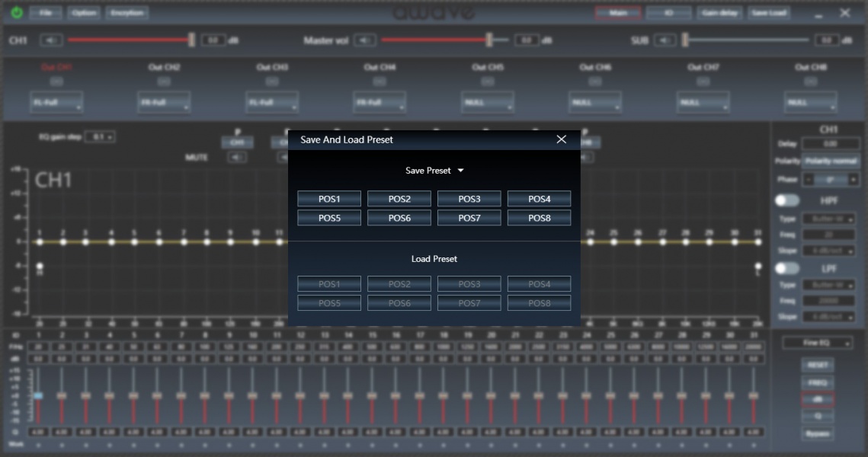Image resolution: width=868 pixels, height=457 pixels.
Task: Open the EQ gain step dropdown
Action: coord(100,137)
